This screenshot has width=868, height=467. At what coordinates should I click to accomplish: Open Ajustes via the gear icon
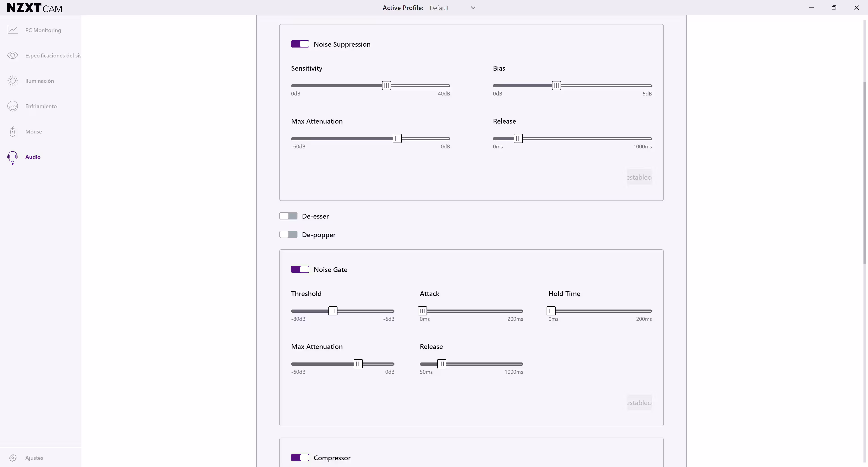[x=13, y=457]
